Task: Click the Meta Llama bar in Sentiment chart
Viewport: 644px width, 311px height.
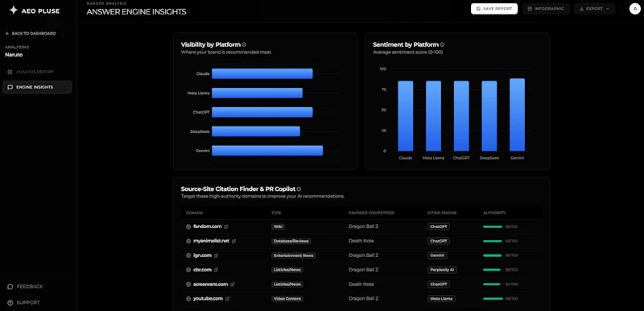Action: (x=433, y=116)
